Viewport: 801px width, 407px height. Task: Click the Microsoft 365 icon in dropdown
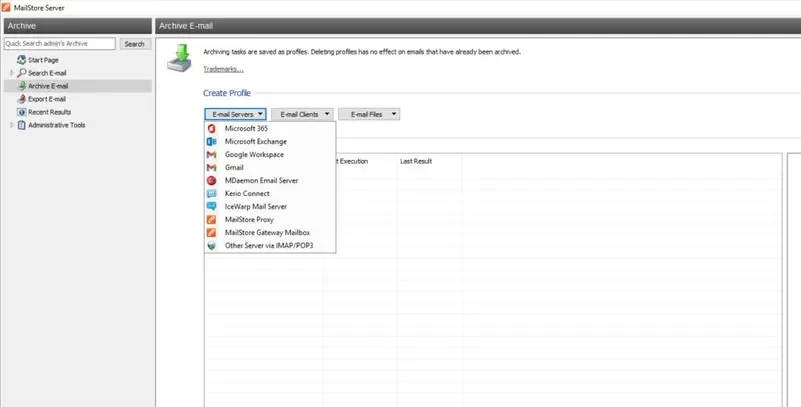point(211,129)
